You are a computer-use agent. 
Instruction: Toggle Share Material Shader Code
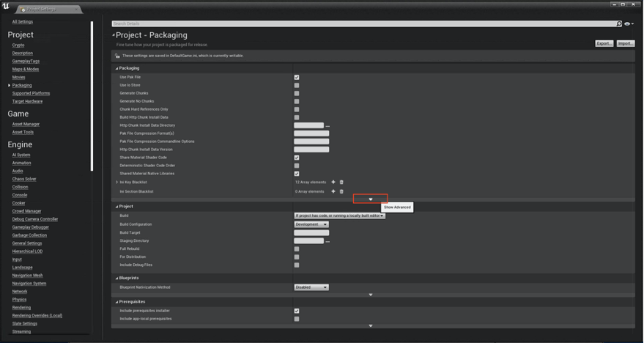pyautogui.click(x=297, y=158)
